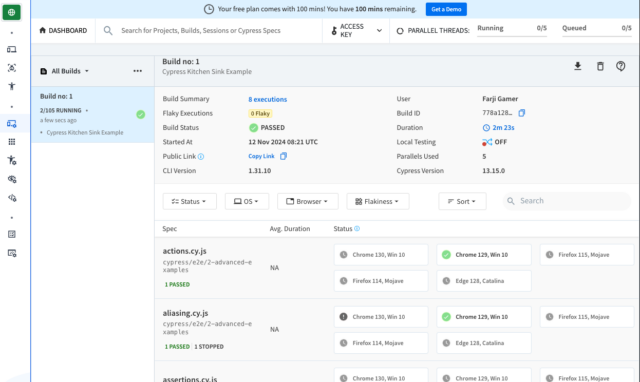The width and height of the screenshot is (640, 382).
Task: Download the build report icon
Action: pyautogui.click(x=578, y=66)
